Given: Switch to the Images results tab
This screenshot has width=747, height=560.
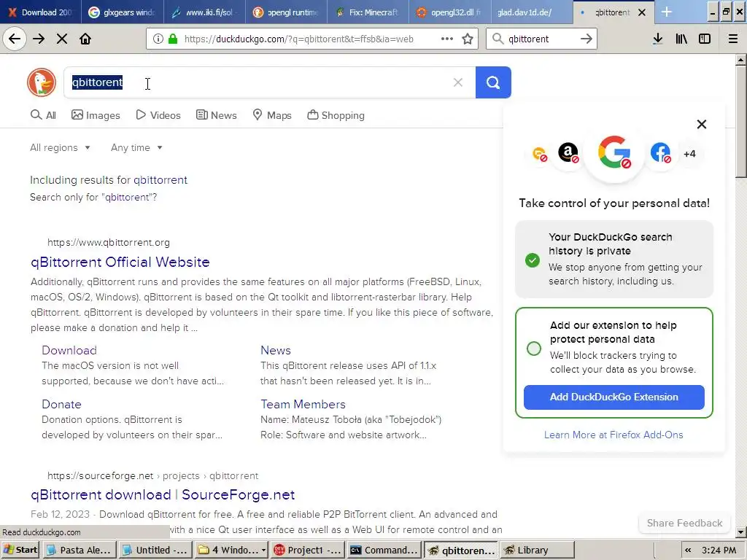Looking at the screenshot, I should click(96, 115).
